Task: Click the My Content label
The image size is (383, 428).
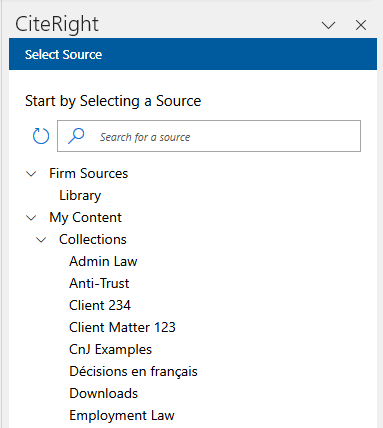Action: coord(85,218)
